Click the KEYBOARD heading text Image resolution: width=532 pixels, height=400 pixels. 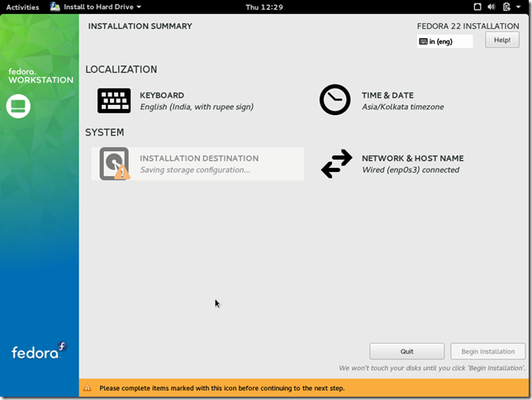click(x=162, y=95)
